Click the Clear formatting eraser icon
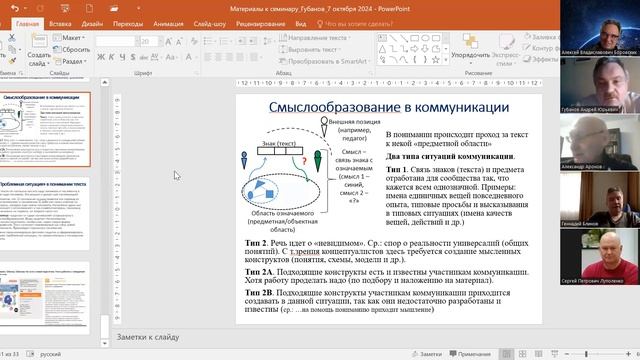Viewport: 640px width, 360px height. [x=194, y=41]
